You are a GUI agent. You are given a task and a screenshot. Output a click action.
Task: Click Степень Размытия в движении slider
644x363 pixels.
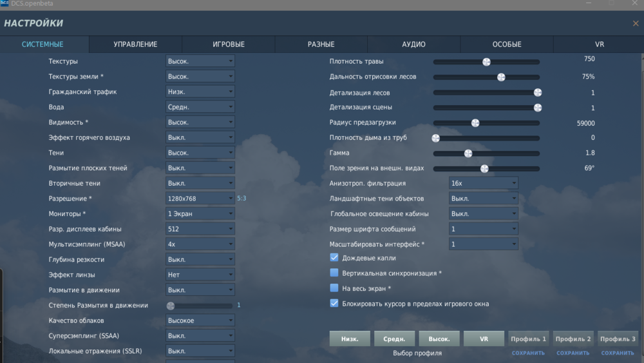point(200,306)
